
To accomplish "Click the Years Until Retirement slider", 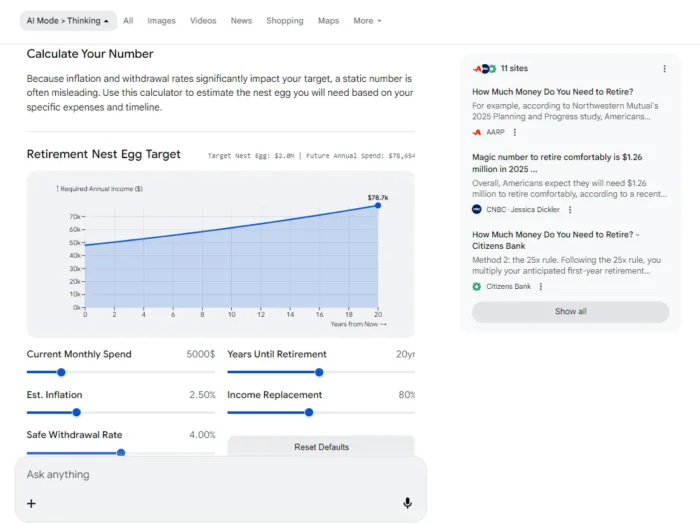I will point(319,372).
